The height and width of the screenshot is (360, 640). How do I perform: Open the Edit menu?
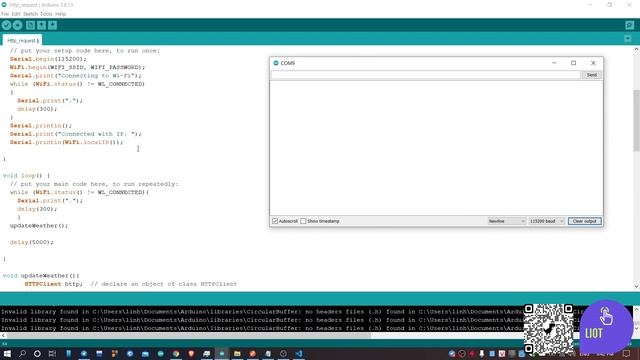(16, 14)
